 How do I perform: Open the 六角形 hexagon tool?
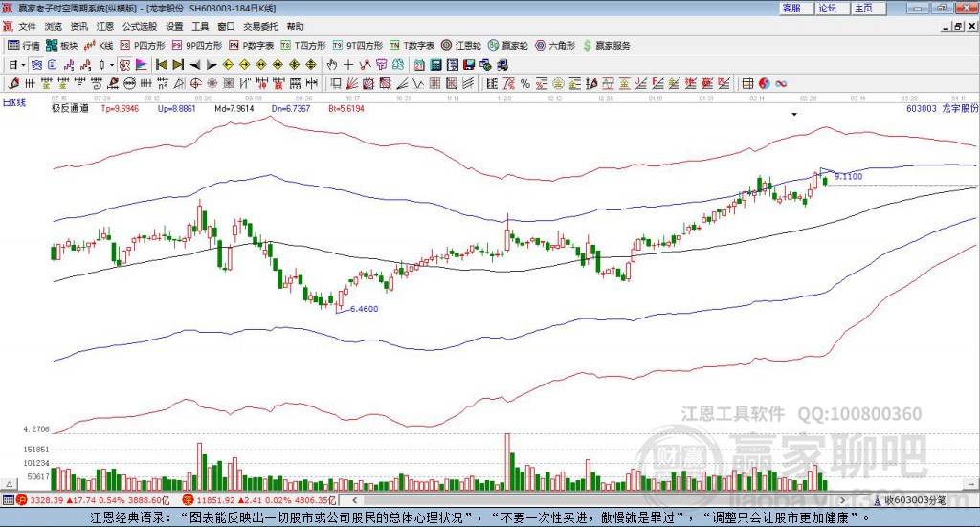(555, 46)
